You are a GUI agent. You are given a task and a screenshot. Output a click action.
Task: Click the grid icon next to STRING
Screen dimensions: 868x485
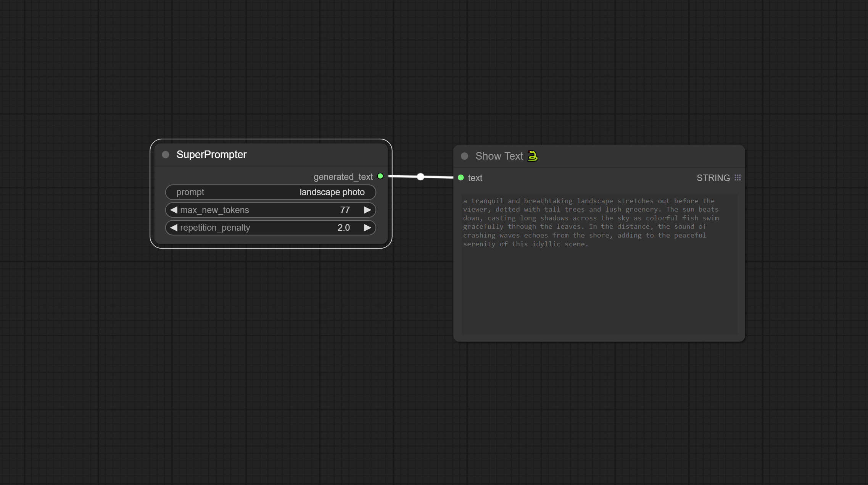pos(738,178)
